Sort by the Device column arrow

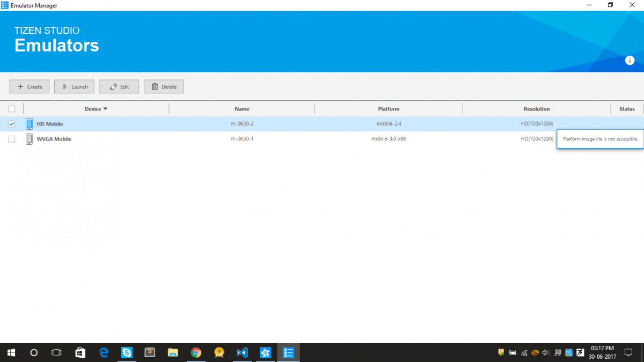105,109
